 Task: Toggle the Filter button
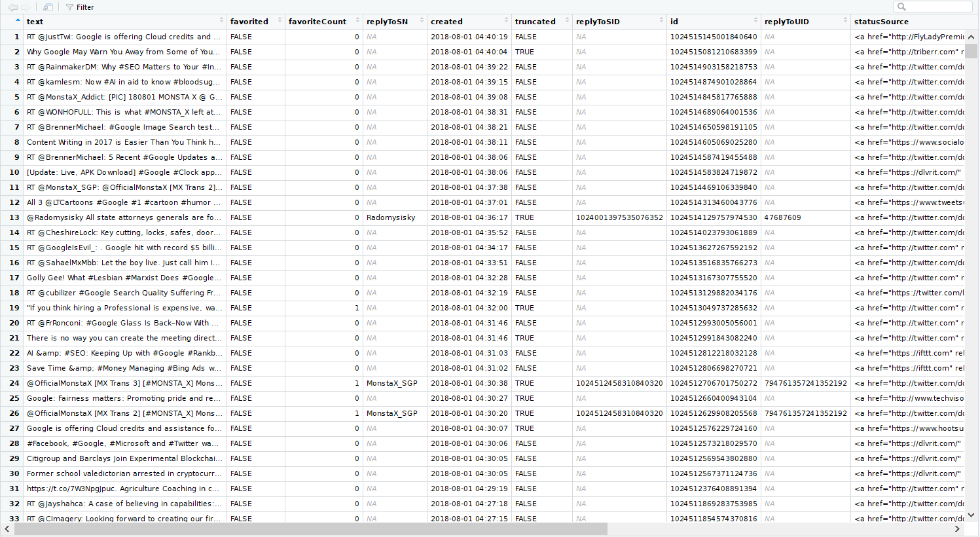coord(80,7)
